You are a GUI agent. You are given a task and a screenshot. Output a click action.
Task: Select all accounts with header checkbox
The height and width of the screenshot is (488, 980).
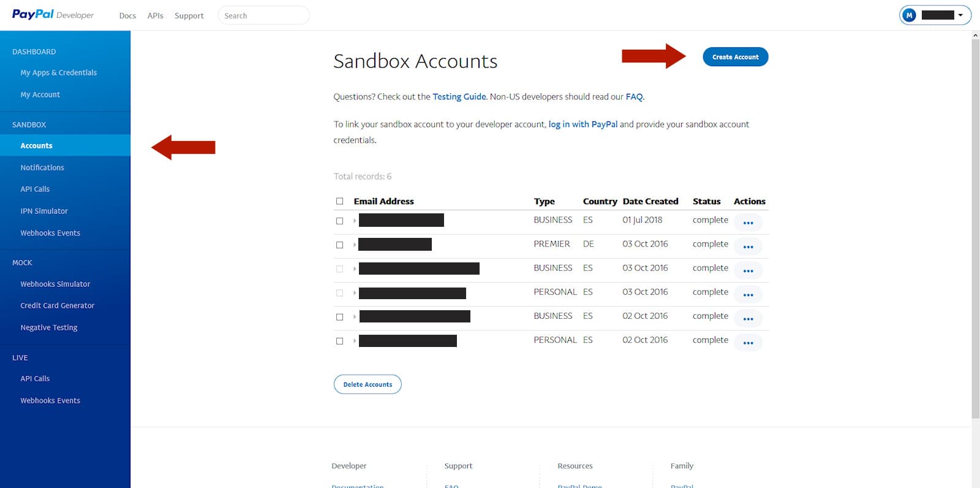click(339, 201)
